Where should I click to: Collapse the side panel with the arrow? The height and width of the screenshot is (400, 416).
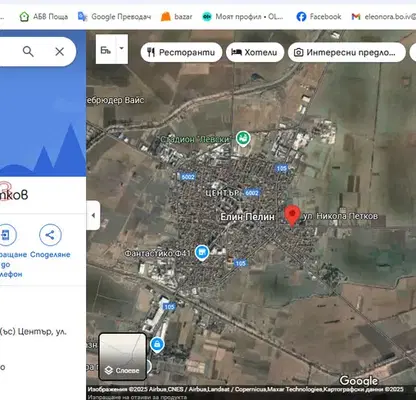(x=93, y=215)
